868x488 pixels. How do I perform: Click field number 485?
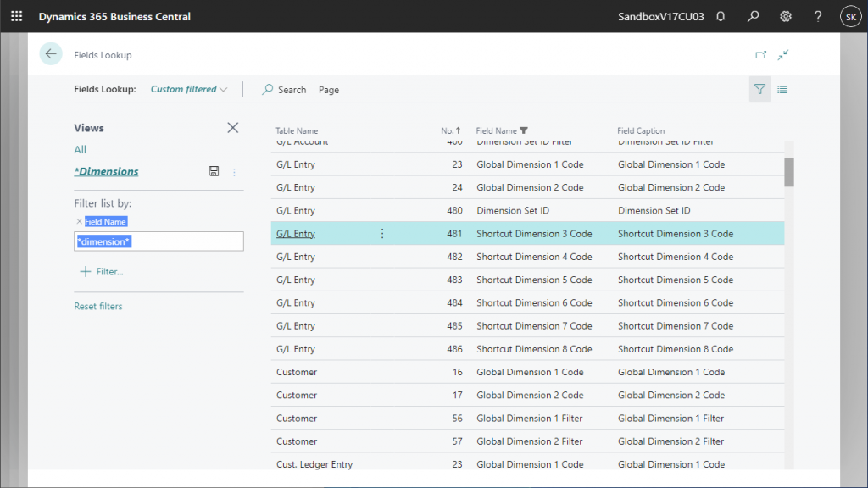(454, 326)
